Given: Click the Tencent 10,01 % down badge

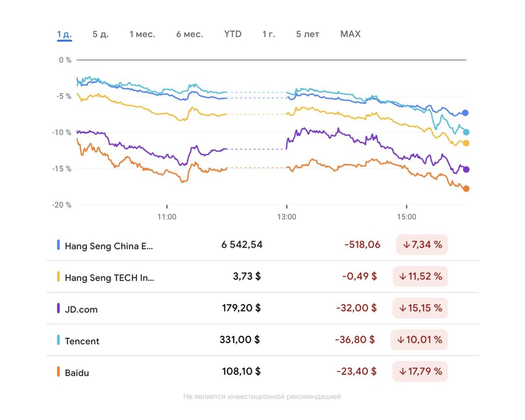Looking at the screenshot, I should pyautogui.click(x=419, y=340).
